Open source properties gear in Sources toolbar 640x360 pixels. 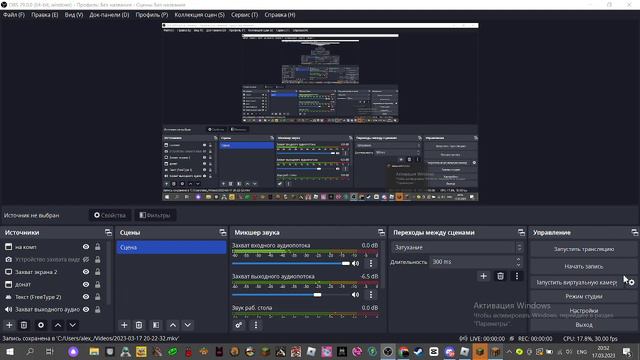(x=41, y=325)
